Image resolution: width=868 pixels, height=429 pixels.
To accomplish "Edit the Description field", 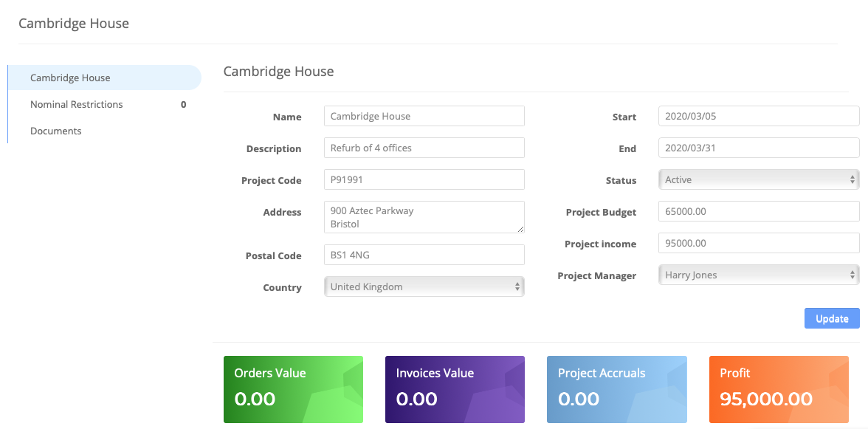I will [424, 148].
